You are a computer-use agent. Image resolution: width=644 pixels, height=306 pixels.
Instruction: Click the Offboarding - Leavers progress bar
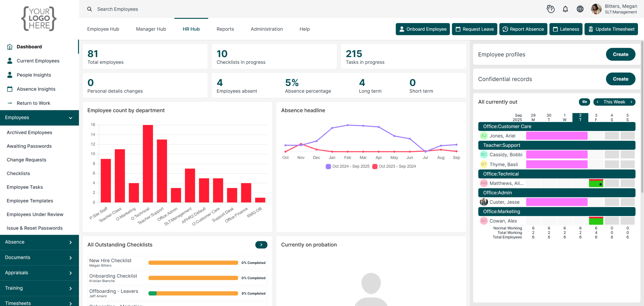tap(193, 293)
